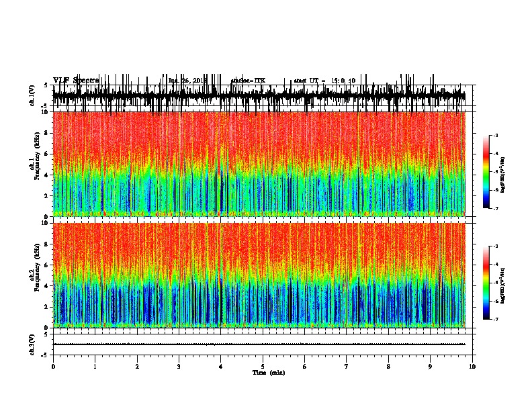The width and height of the screenshot is (532, 411).
Task: Click the 'start UT' time header text
Action: [324, 81]
